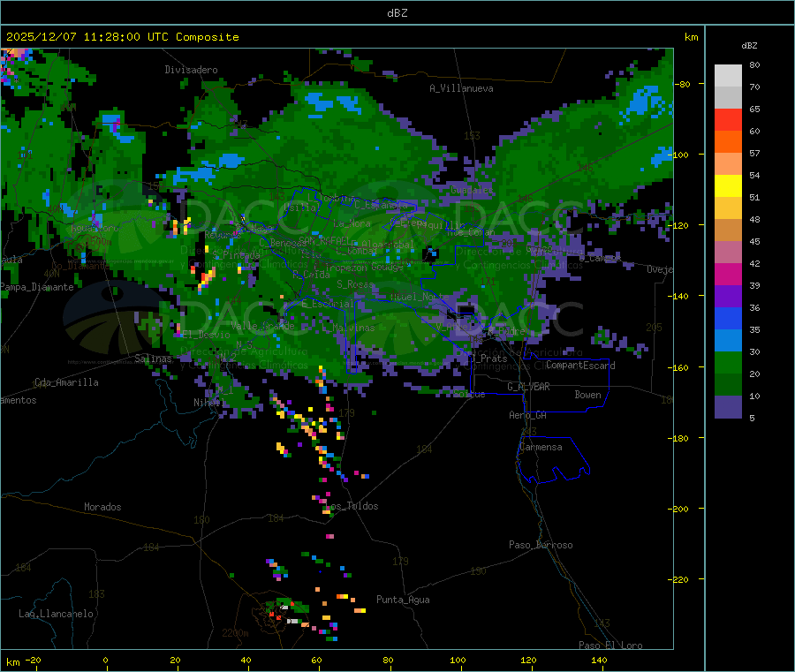The width and height of the screenshot is (795, 672).
Task: Click the green swatch between 30 and 20
Action: 728,362
